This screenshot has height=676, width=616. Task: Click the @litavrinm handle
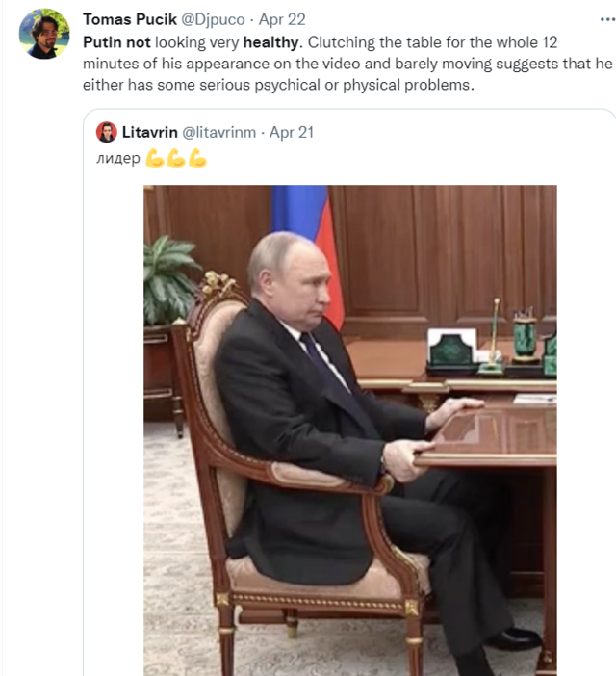tap(219, 132)
